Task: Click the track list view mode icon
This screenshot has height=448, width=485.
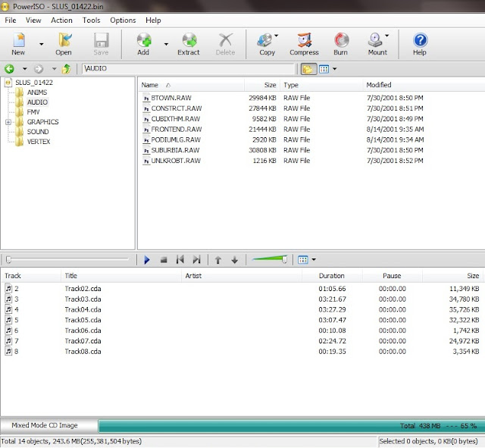Action: point(303,259)
